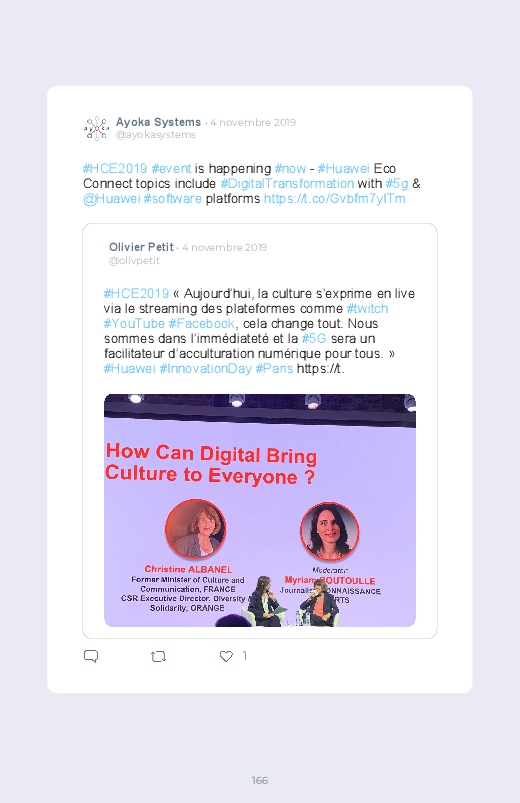The width and height of the screenshot is (520, 803).
Task: Open the #DigitalTransformation hashtag
Action: coord(287,183)
